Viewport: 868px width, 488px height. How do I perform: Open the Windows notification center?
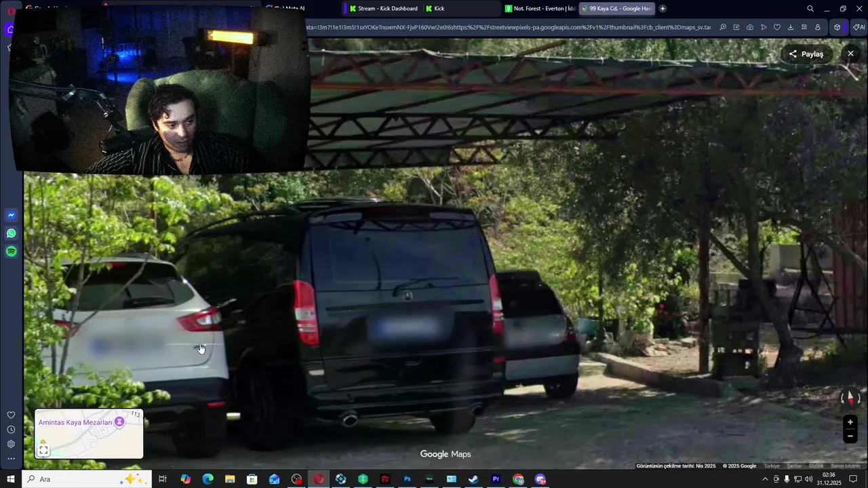pos(853,479)
